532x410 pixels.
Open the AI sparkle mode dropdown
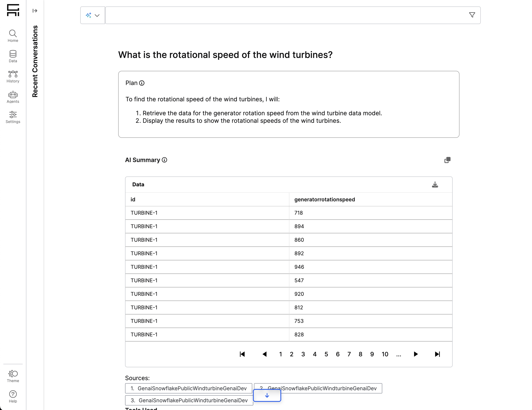click(x=93, y=15)
